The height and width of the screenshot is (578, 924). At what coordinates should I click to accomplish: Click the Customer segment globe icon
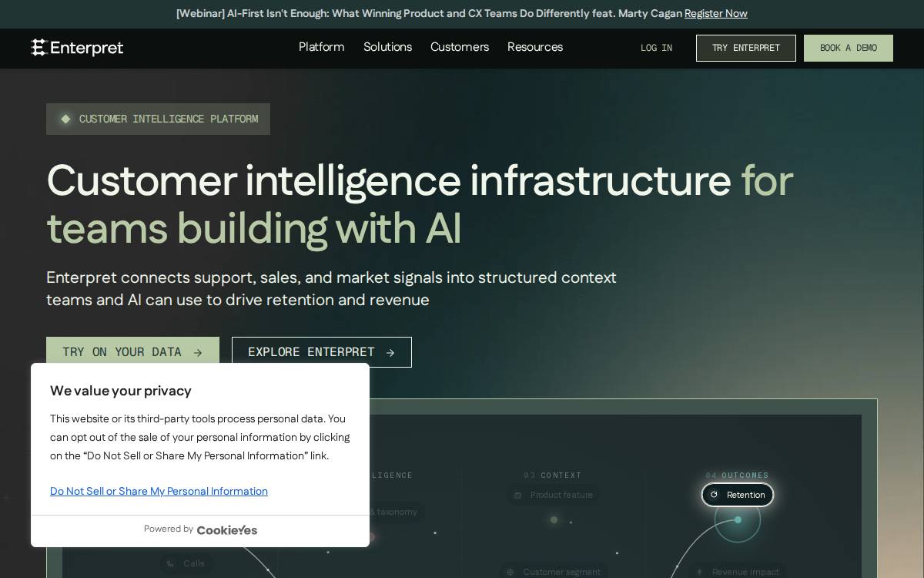point(510,572)
